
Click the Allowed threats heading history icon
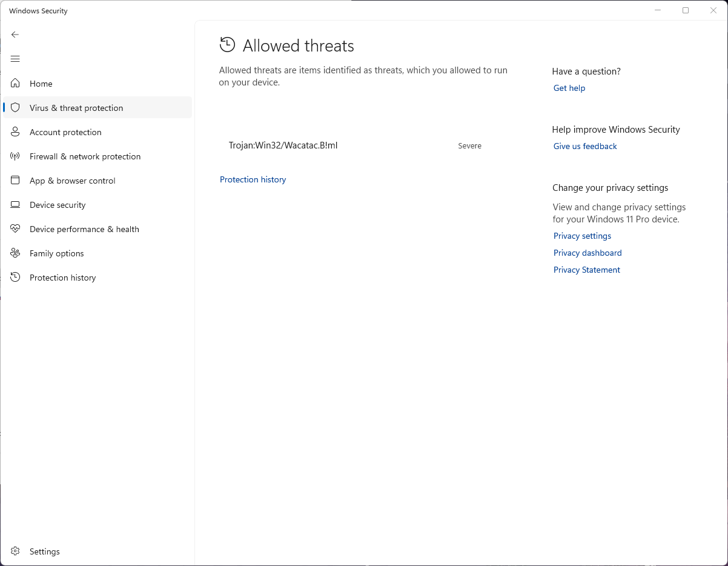tap(227, 45)
